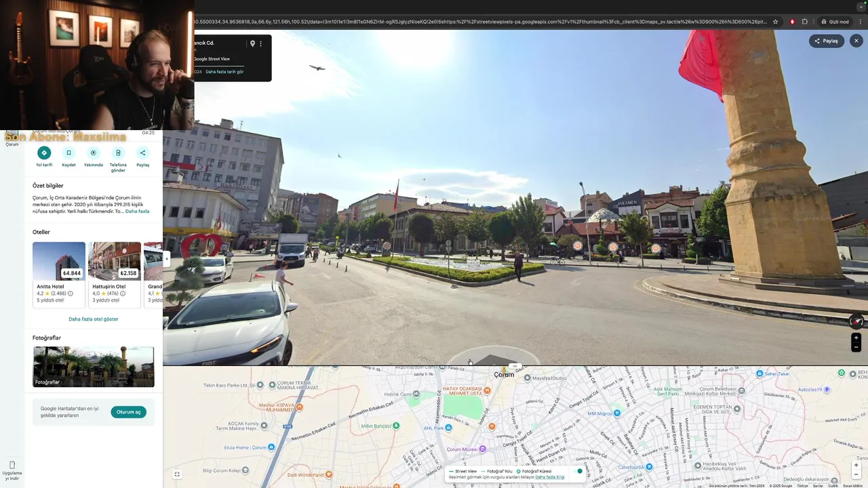This screenshot has width=868, height=488.
Task: Open the Fotoğraflar thumbnail
Action: (94, 367)
